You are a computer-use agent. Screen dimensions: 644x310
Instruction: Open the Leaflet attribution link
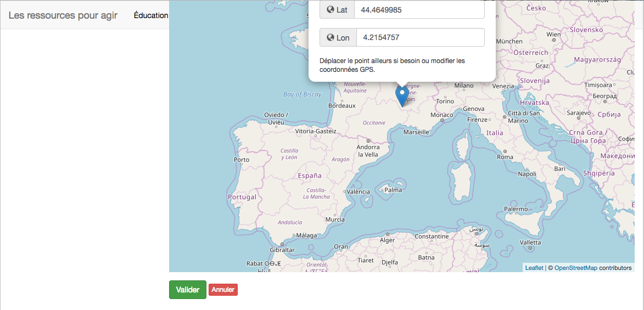tap(534, 268)
